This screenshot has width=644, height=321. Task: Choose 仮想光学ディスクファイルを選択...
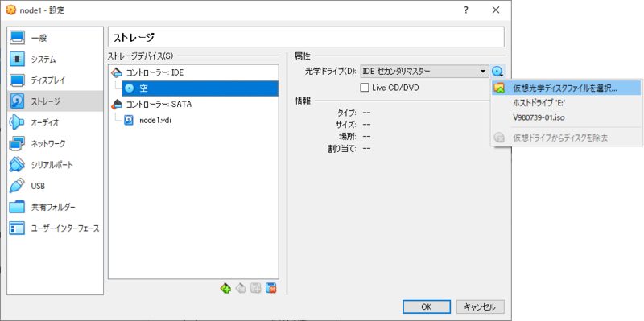pos(566,88)
